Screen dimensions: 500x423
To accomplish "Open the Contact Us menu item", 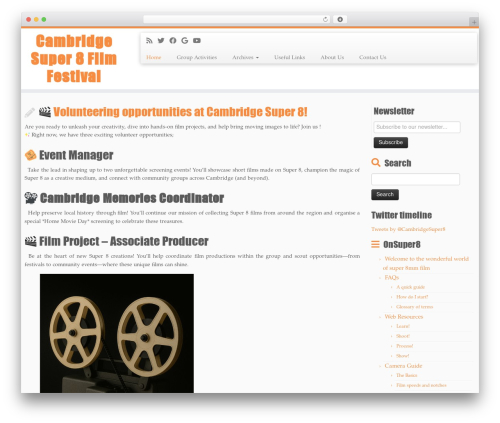I will pyautogui.click(x=373, y=57).
